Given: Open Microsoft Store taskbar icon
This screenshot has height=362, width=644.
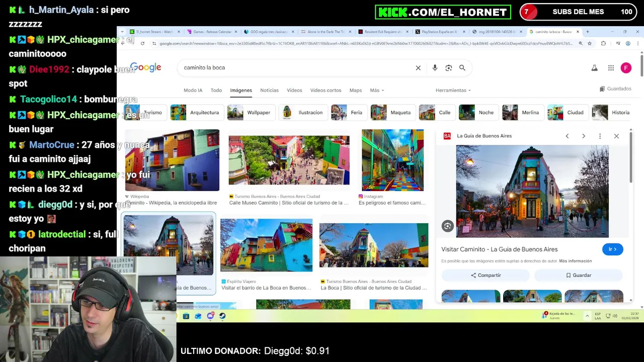Looking at the screenshot, I should [186, 316].
